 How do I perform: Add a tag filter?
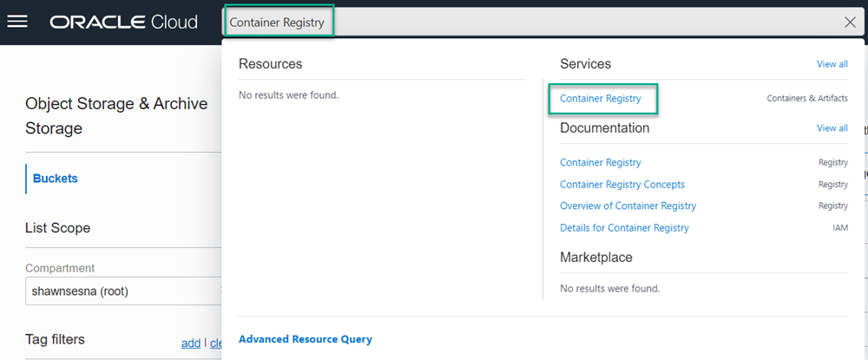(x=190, y=343)
